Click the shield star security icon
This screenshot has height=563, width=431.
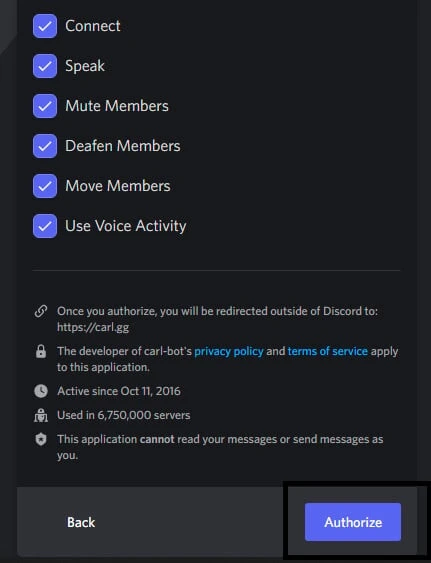[x=41, y=439]
